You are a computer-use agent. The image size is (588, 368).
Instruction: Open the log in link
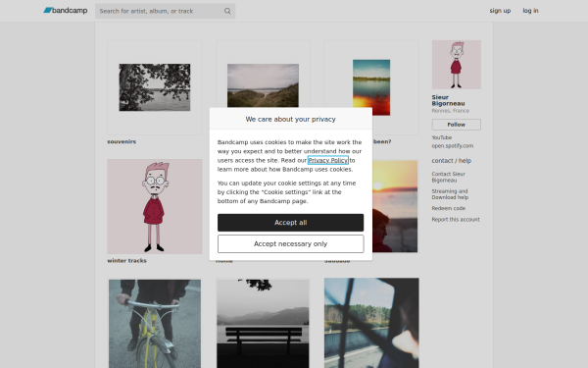coord(530,11)
